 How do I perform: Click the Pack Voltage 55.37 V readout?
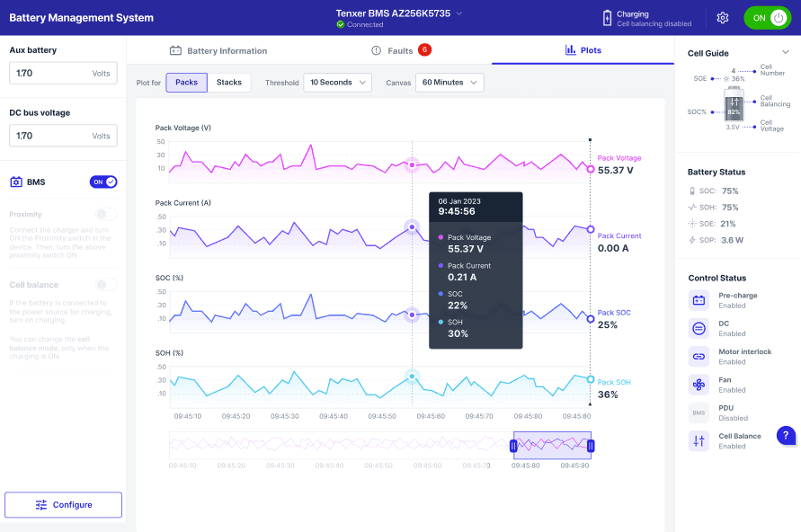coord(616,171)
